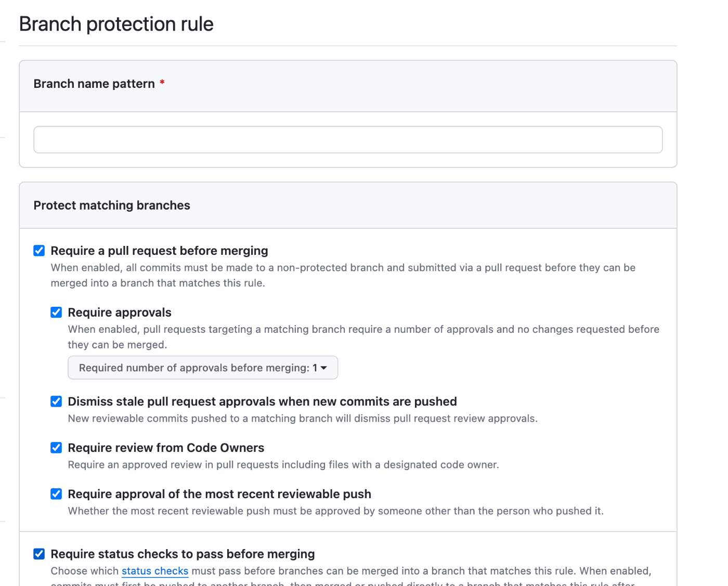Click the description text under Require approvals
728x586 pixels.
pyautogui.click(x=363, y=337)
